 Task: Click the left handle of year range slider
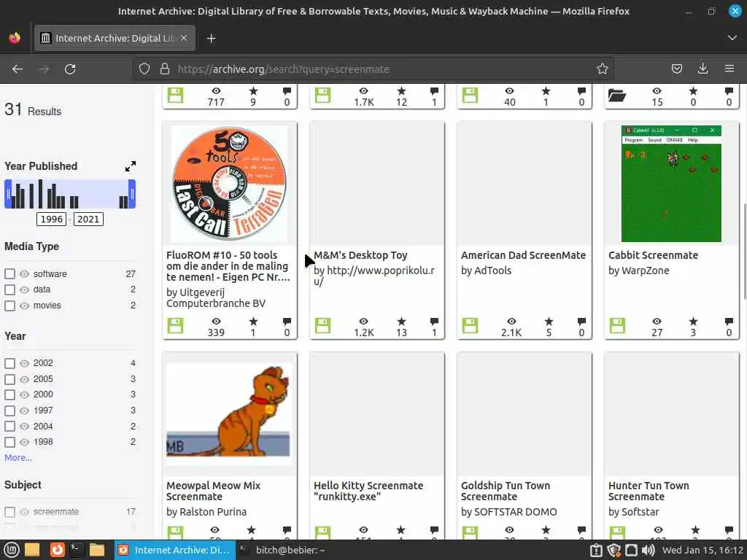tap(8, 194)
